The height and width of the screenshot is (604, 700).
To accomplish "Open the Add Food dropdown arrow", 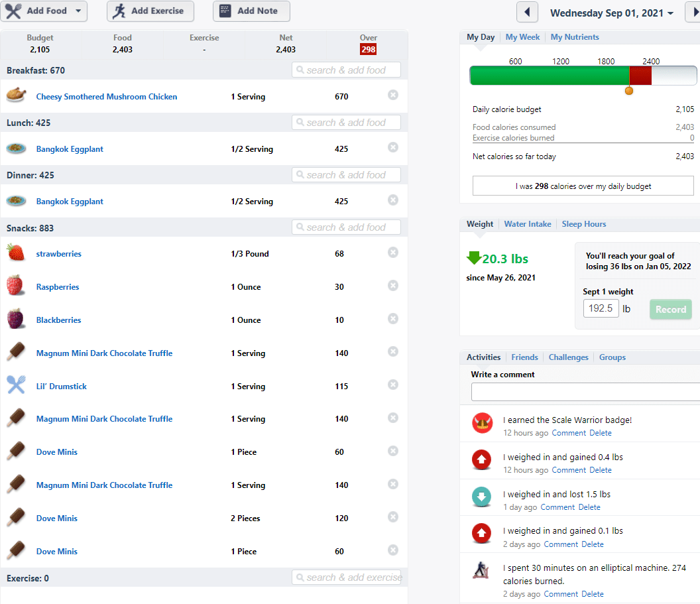I will click(78, 11).
